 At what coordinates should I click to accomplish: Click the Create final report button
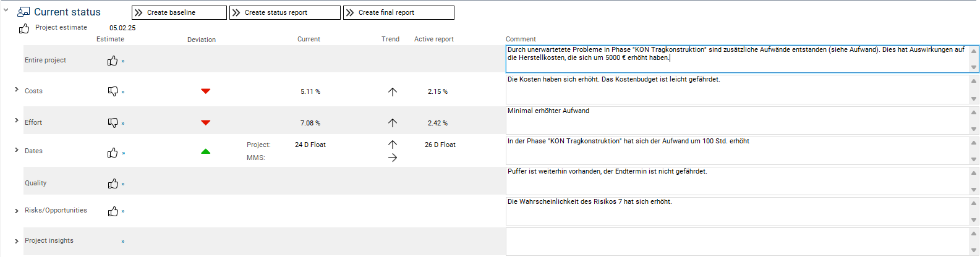[399, 12]
